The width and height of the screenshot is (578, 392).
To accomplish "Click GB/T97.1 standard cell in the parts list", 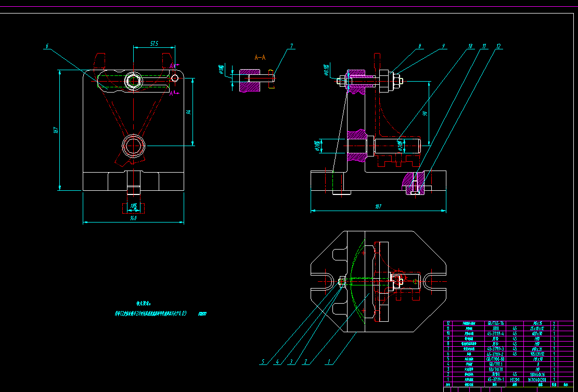I will [495, 364].
